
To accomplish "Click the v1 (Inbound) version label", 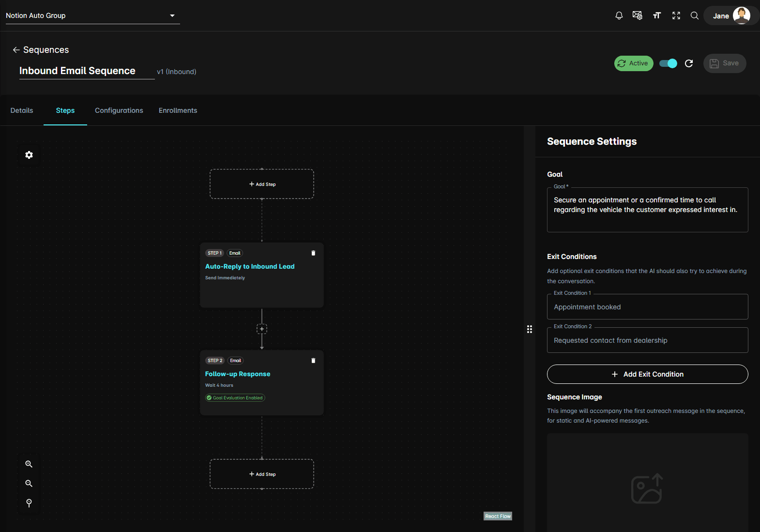I will pyautogui.click(x=177, y=72).
